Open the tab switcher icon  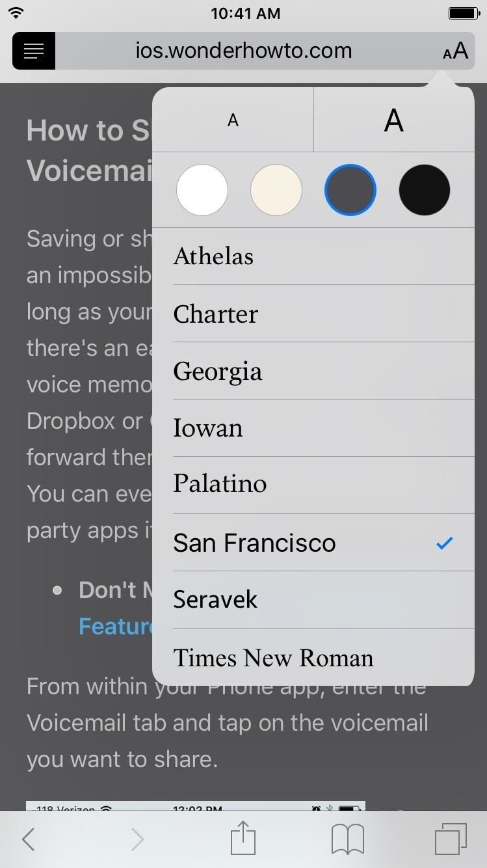451,839
